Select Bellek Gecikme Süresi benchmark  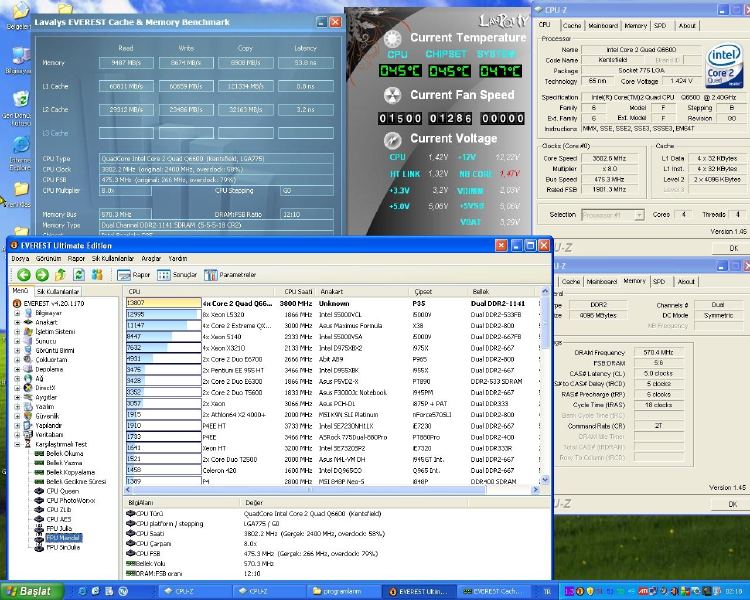click(76, 482)
